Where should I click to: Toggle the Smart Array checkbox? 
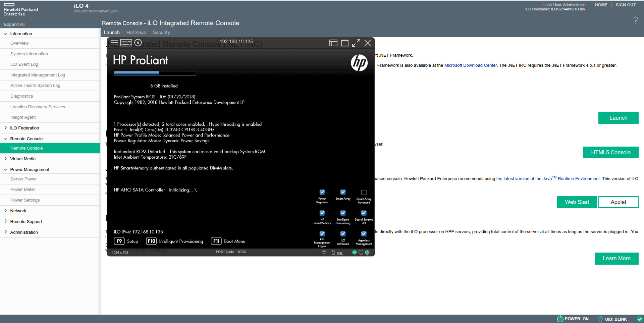tap(343, 192)
